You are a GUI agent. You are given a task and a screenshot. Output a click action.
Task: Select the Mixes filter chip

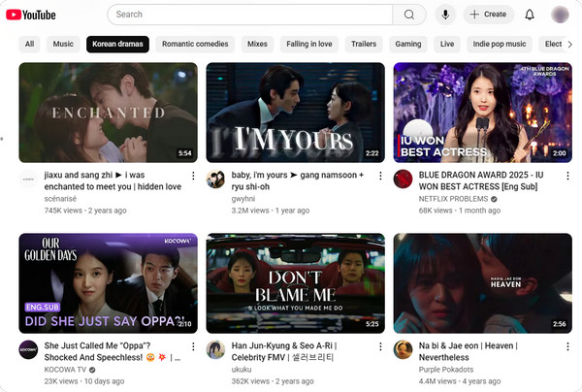point(257,45)
